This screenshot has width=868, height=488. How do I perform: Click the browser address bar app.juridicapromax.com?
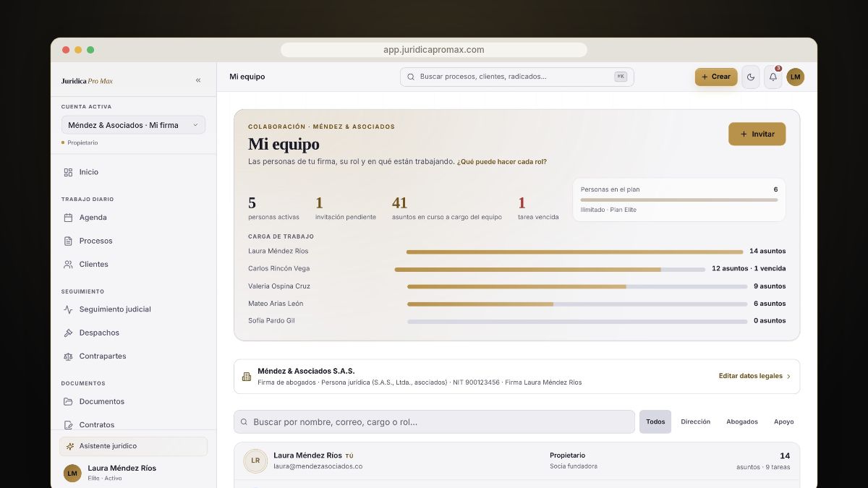click(x=434, y=50)
